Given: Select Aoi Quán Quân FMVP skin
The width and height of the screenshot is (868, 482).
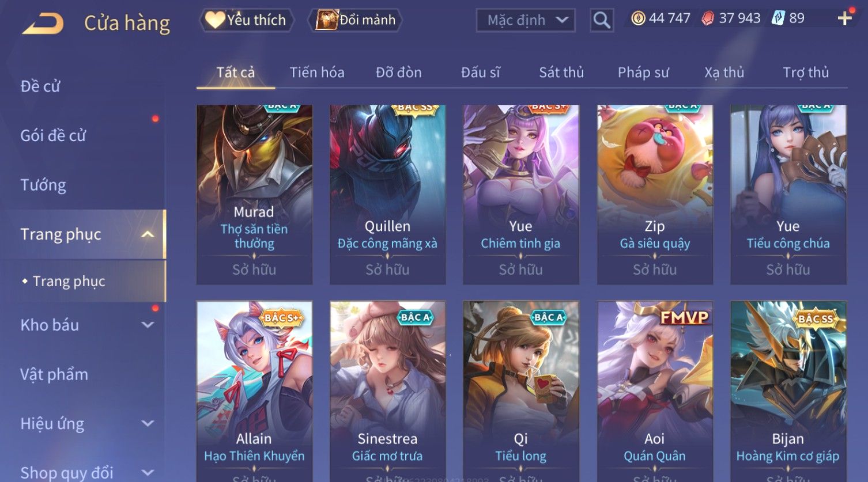Looking at the screenshot, I should pyautogui.click(x=655, y=391).
